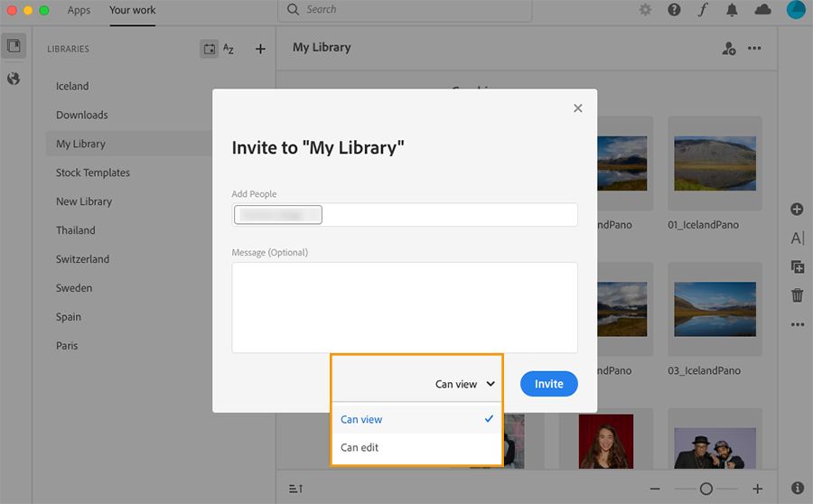Open the Adobe Fonts icon
The width and height of the screenshot is (813, 504).
click(x=703, y=9)
